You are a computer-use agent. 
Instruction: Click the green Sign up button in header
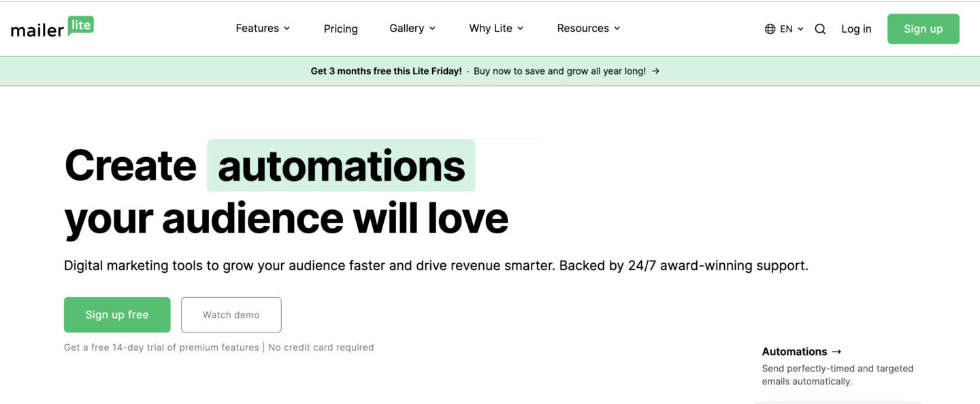[x=923, y=29]
